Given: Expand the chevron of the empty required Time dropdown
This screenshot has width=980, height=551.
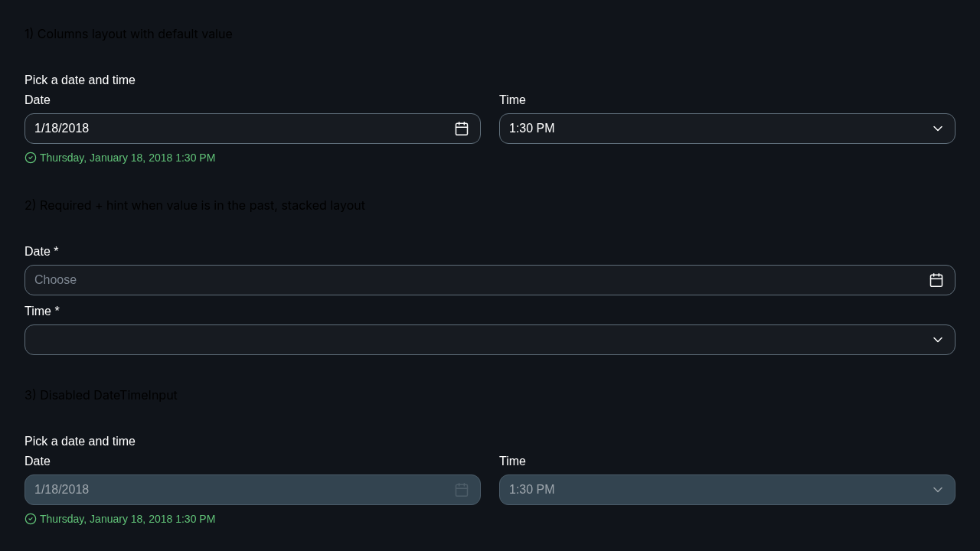Looking at the screenshot, I should [938, 340].
